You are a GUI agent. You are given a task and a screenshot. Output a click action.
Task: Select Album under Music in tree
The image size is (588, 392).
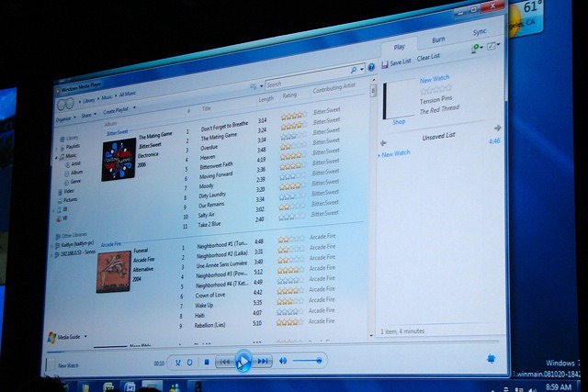pyautogui.click(x=77, y=173)
